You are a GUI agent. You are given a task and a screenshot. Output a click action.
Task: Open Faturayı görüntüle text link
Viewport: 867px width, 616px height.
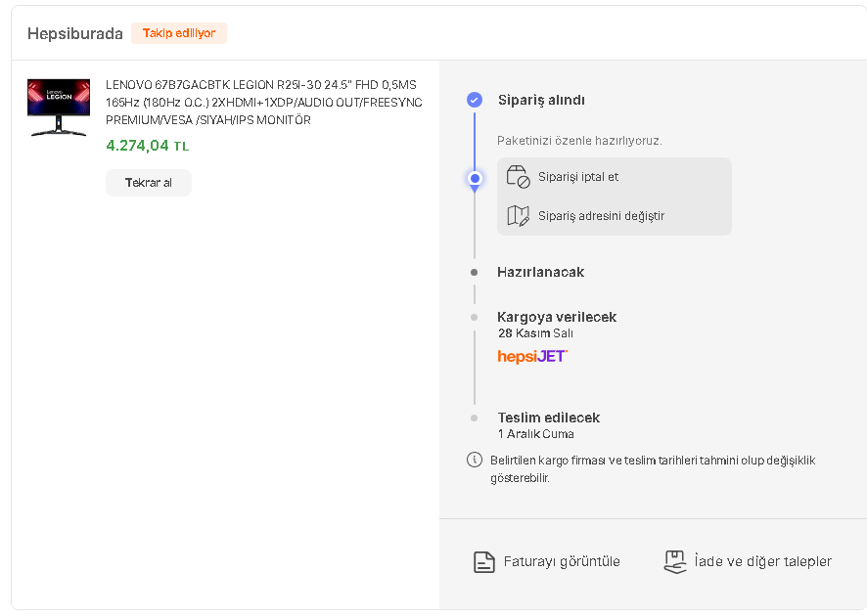(562, 562)
